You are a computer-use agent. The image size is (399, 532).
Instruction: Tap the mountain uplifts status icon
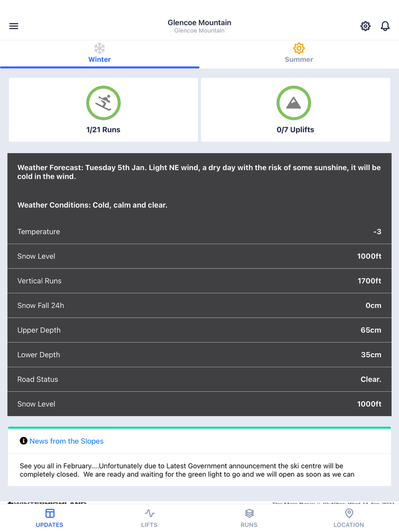(294, 103)
